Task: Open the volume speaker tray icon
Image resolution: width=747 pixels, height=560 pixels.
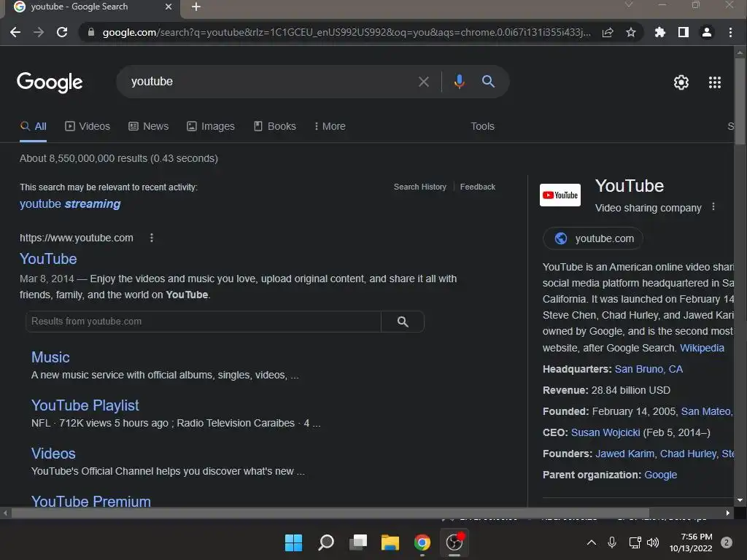Action: pyautogui.click(x=653, y=542)
